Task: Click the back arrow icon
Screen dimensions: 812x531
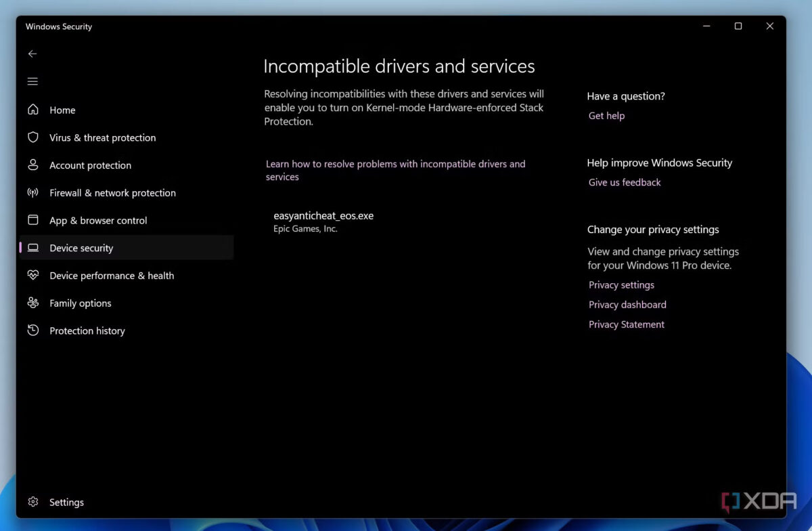Action: click(32, 54)
